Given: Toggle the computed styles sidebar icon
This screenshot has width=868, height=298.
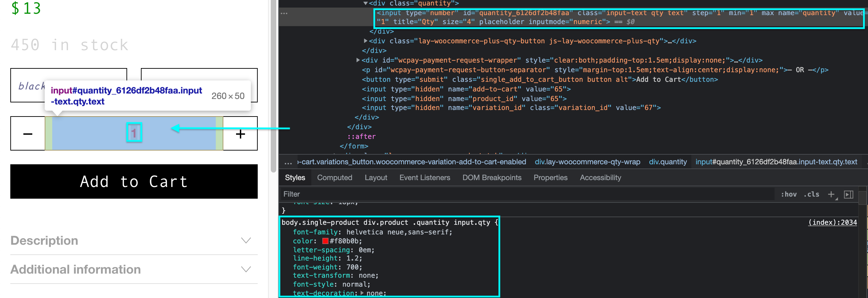Looking at the screenshot, I should [849, 194].
